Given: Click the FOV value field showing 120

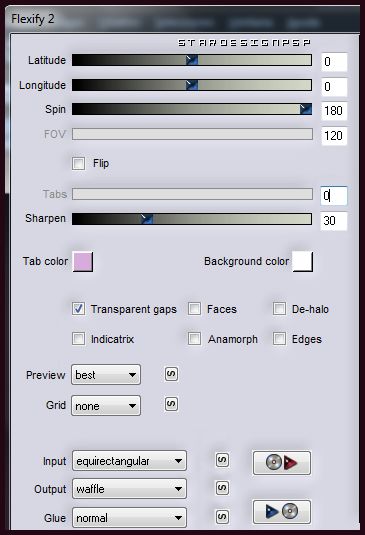Looking at the screenshot, I should click(334, 136).
